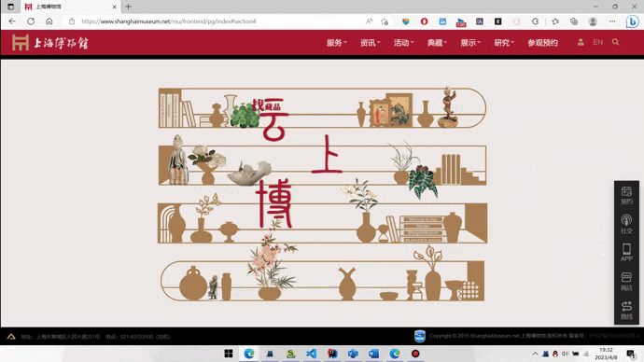Open the browser favorites star list
The image size is (644, 362).
tap(555, 21)
